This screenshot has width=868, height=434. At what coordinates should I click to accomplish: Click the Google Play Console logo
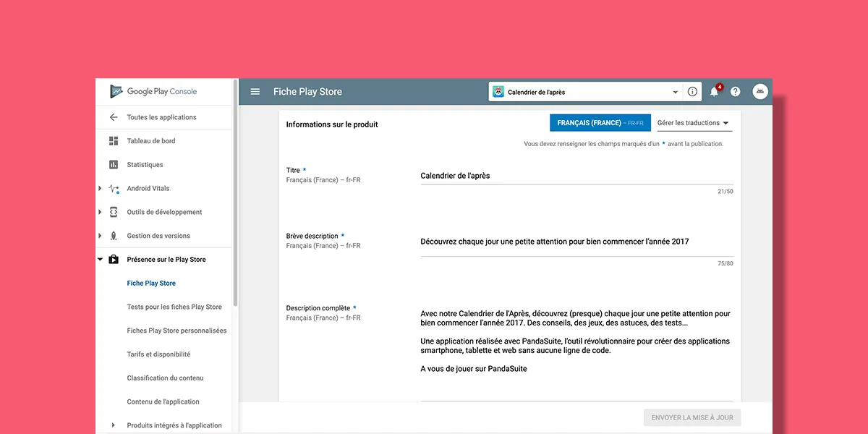click(153, 92)
